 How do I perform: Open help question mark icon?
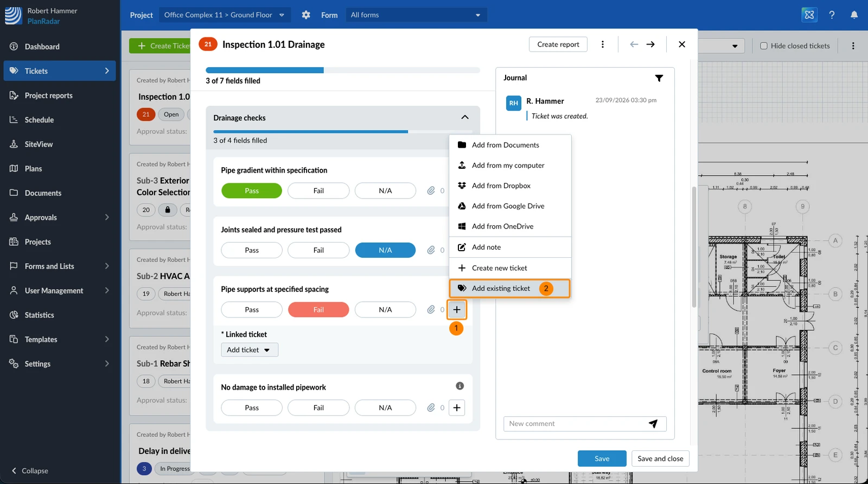tap(832, 15)
